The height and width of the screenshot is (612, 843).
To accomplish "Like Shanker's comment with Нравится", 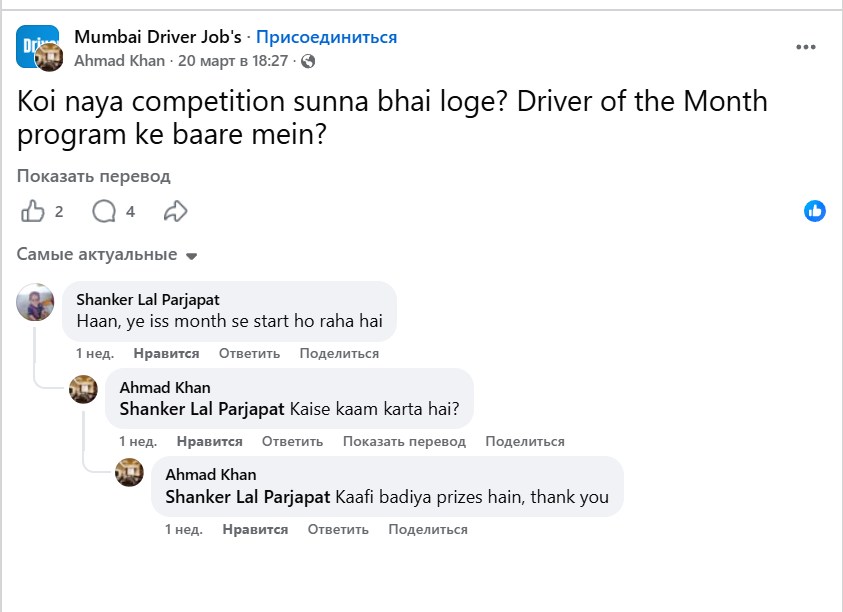I will tap(166, 353).
